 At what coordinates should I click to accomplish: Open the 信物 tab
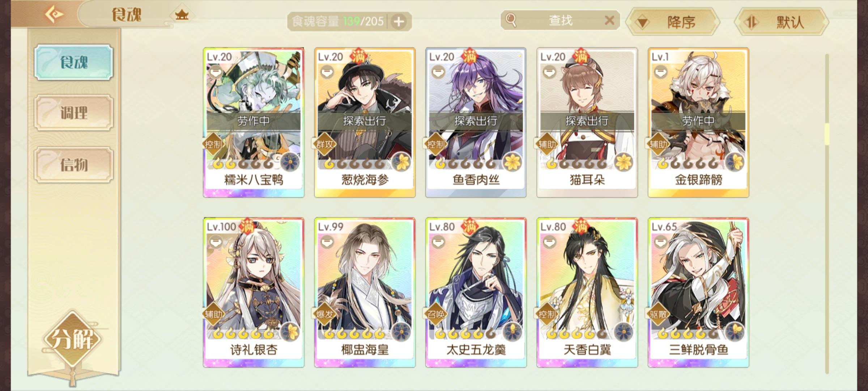(x=74, y=165)
